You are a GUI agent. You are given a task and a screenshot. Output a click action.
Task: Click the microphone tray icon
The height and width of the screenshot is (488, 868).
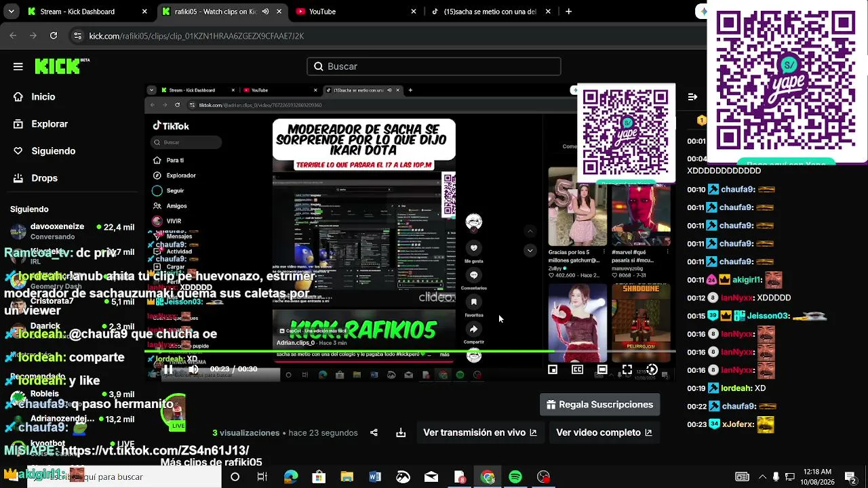click(x=776, y=477)
